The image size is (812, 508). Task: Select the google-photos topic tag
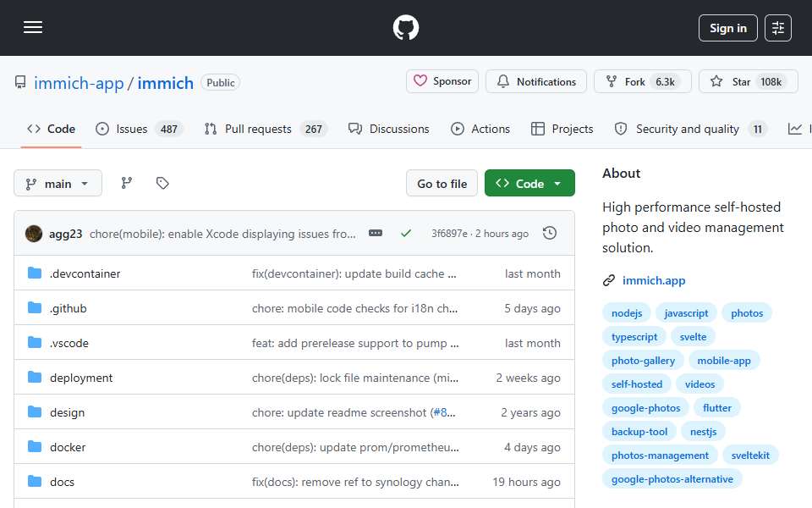pyautogui.click(x=645, y=408)
